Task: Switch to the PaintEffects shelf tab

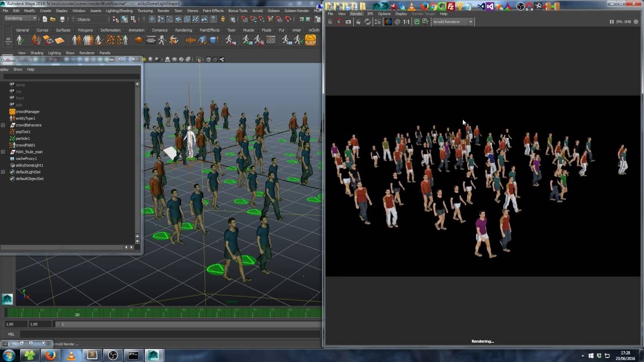Action: (x=209, y=30)
